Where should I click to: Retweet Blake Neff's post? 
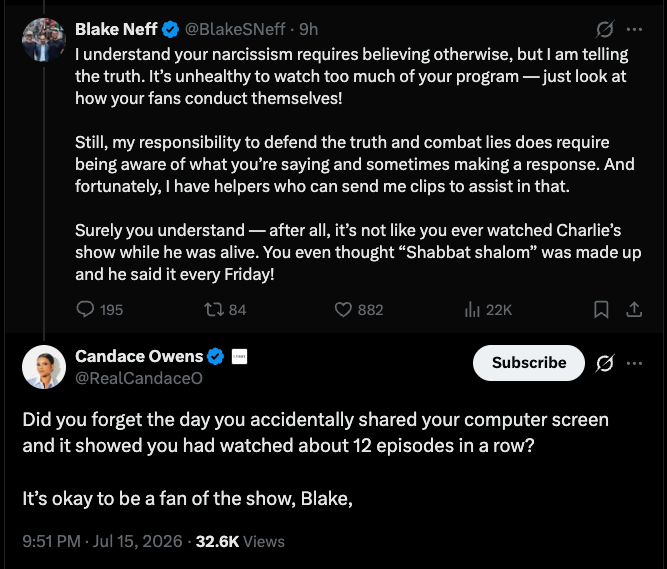[225, 310]
